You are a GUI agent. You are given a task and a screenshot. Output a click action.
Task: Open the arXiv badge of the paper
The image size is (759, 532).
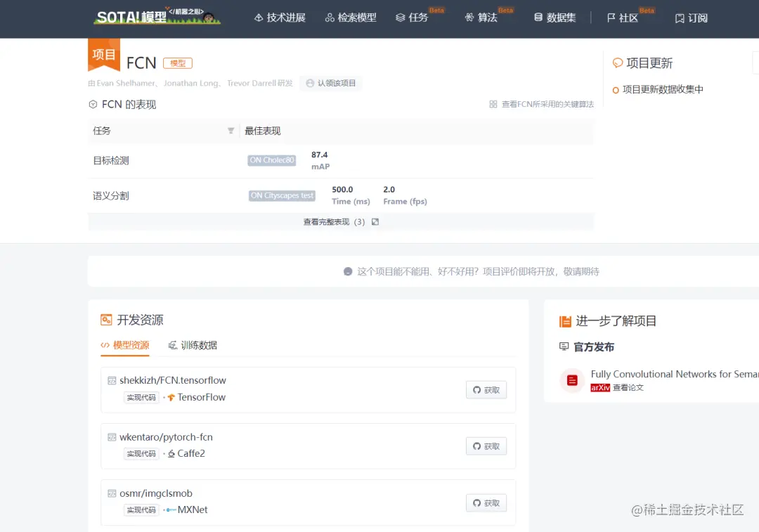click(600, 387)
